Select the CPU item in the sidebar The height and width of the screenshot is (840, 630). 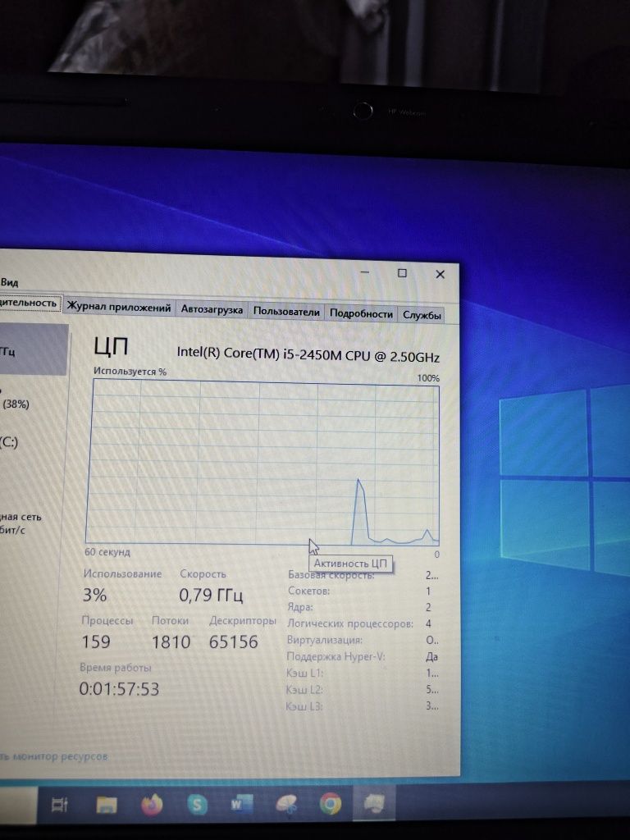tap(33, 349)
